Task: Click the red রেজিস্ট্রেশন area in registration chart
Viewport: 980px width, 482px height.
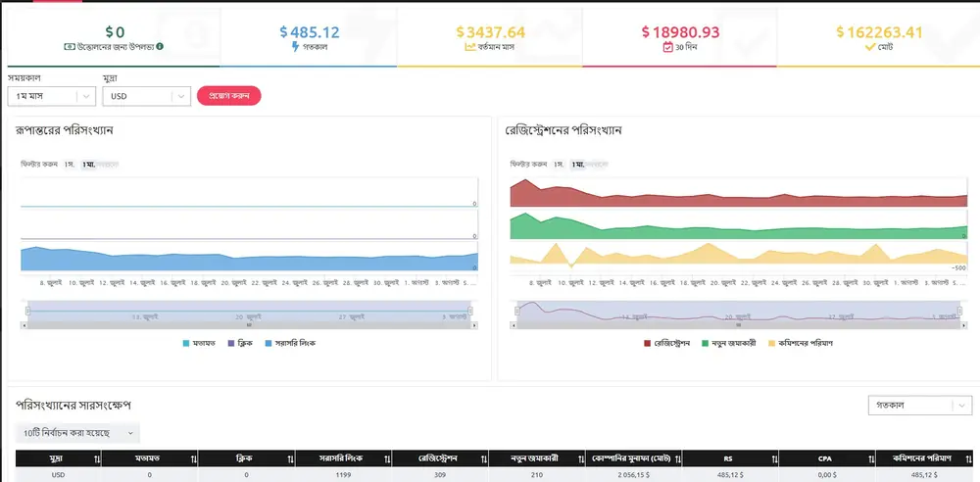Action: [x=738, y=201]
